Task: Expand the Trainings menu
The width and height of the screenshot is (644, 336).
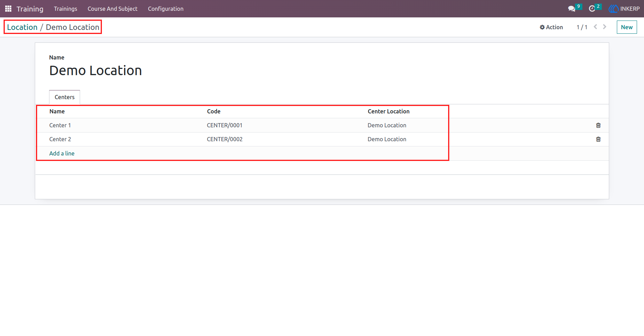Action: coord(65,9)
